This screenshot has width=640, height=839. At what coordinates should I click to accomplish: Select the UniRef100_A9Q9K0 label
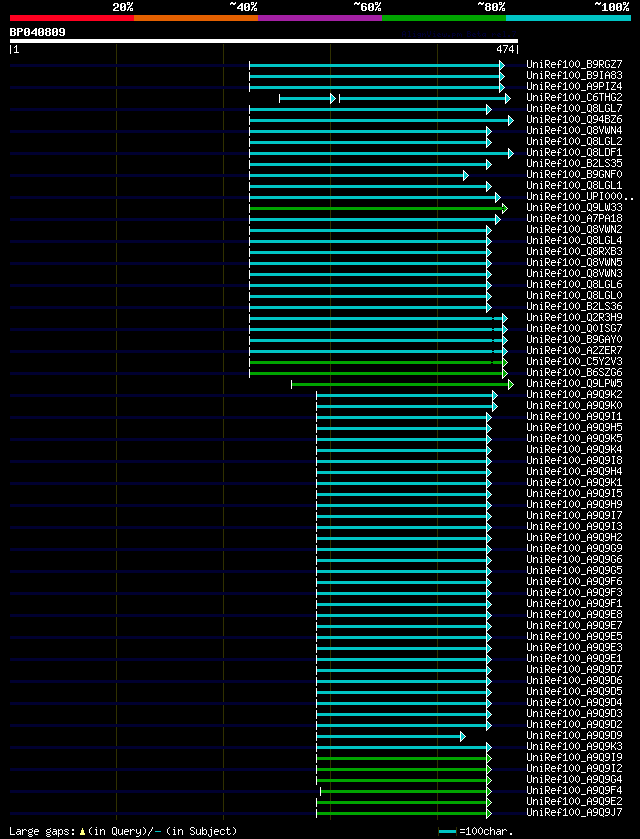click(574, 405)
